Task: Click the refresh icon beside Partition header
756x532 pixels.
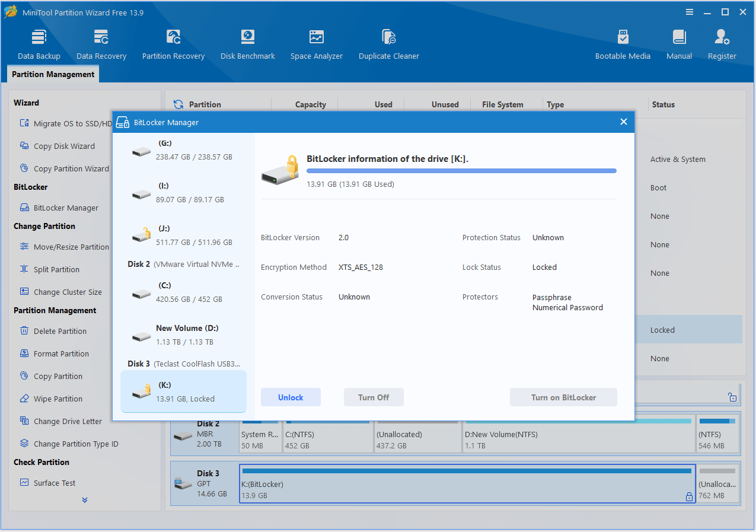Action: tap(178, 104)
